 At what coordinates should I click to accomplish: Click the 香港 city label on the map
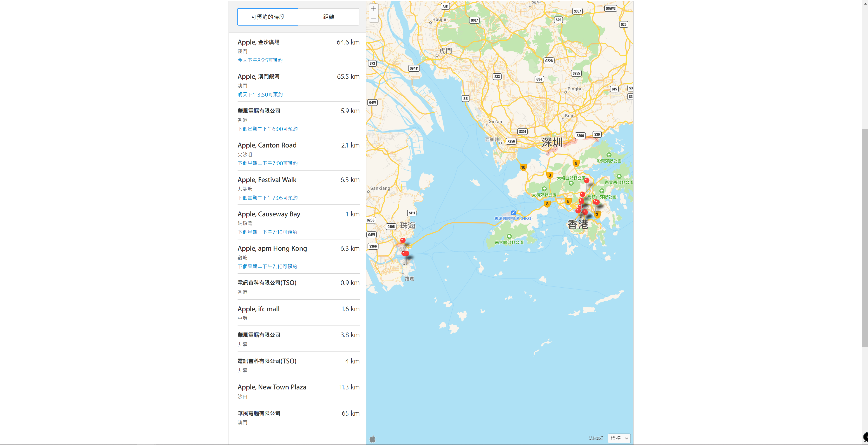coord(578,224)
